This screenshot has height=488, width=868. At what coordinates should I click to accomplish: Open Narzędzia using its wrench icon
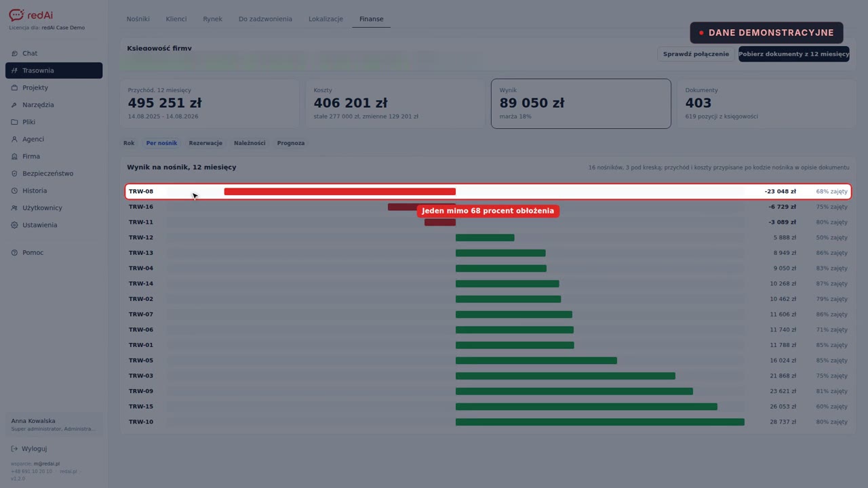15,105
